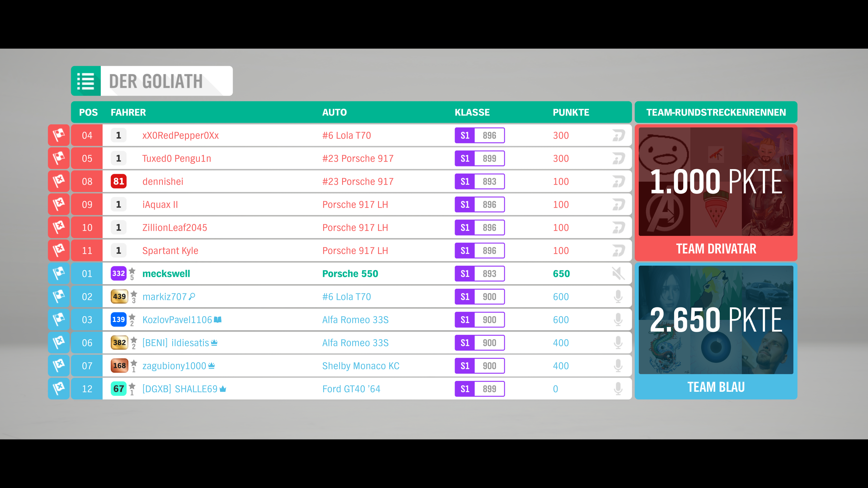Image resolution: width=868 pixels, height=488 pixels.
Task: Click the KLASSE column header
Action: (472, 112)
